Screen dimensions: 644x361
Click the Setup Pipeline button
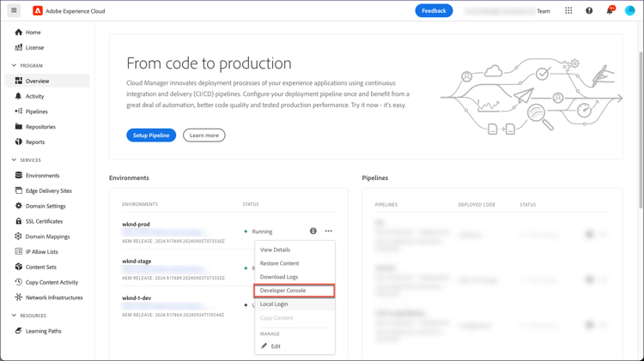click(x=151, y=135)
